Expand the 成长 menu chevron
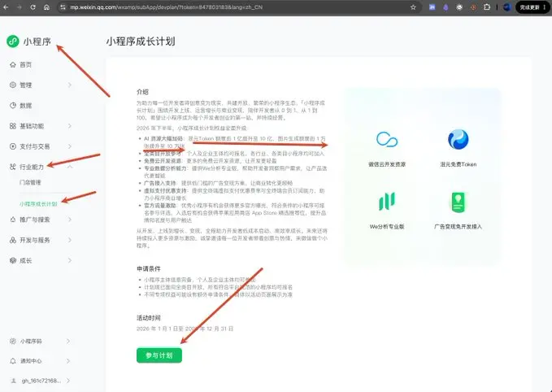 [69, 260]
